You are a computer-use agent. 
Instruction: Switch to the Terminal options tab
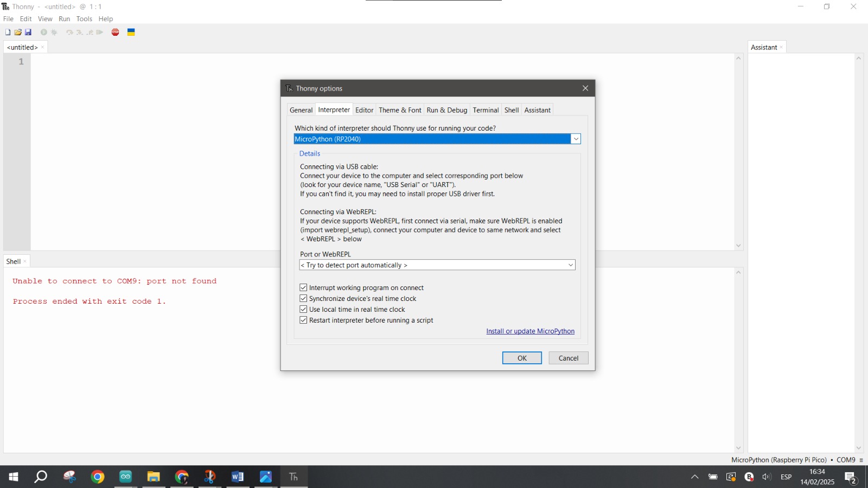486,110
